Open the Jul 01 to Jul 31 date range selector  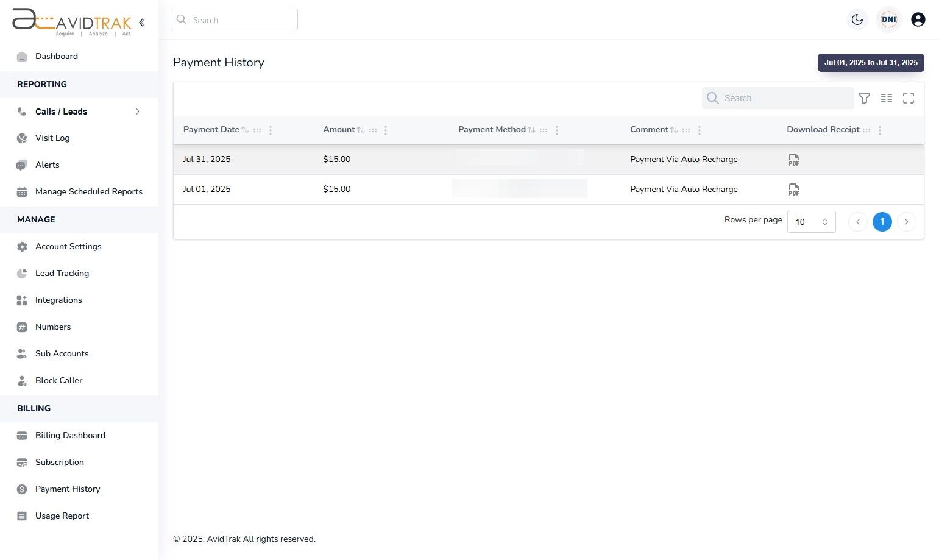tap(871, 62)
